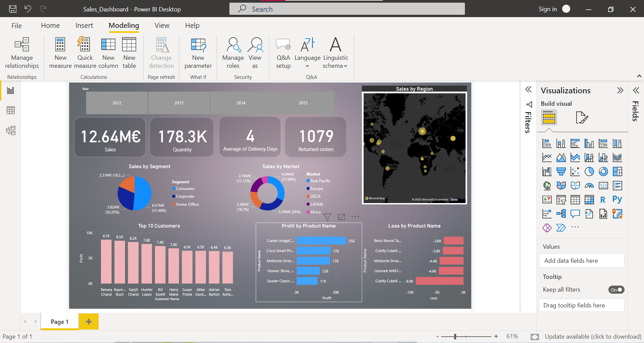644x343 pixels.
Task: Switch to the Insert ribbon tab
Action: click(84, 26)
